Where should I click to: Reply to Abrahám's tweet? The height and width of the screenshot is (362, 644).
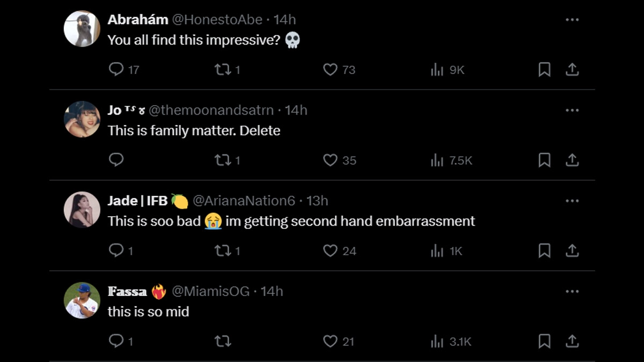pos(116,69)
